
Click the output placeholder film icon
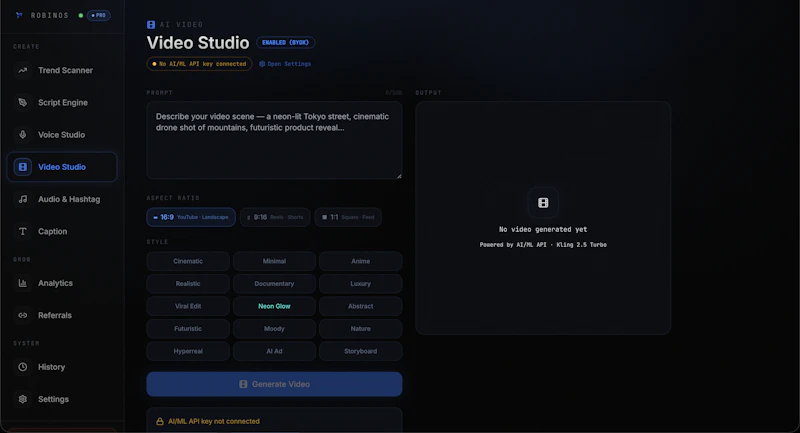(543, 203)
